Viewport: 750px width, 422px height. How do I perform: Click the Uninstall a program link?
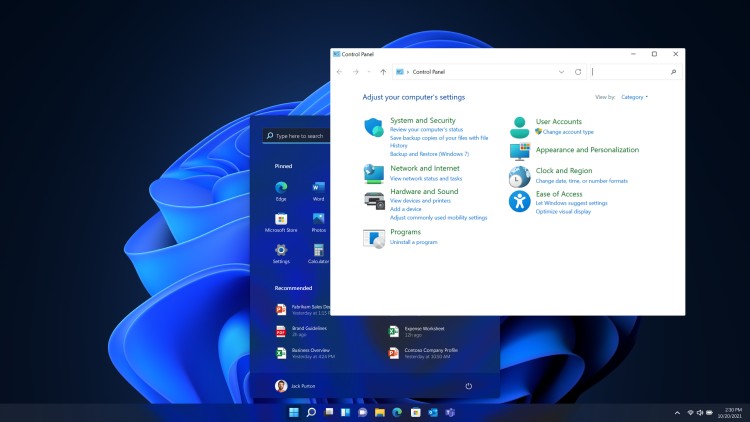(x=413, y=242)
